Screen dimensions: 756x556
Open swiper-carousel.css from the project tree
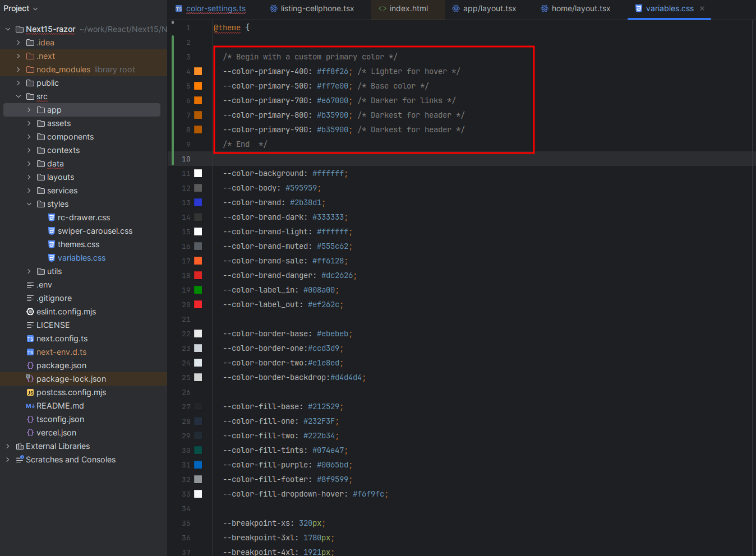pos(95,231)
